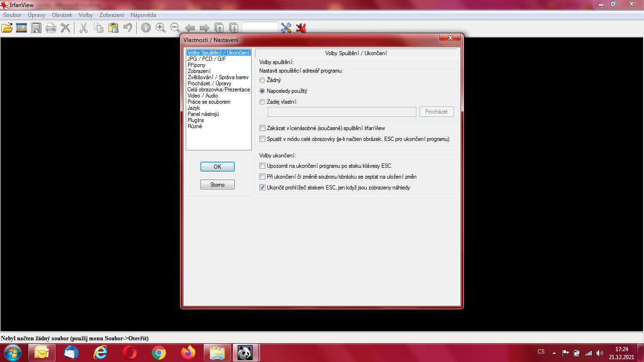
Task: Click the Paste clipboard toolbar icon
Action: click(x=113, y=28)
